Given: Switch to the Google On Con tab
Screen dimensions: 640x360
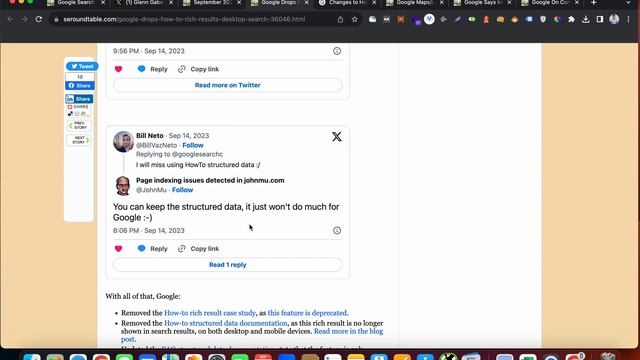Looking at the screenshot, I should pyautogui.click(x=551, y=3).
